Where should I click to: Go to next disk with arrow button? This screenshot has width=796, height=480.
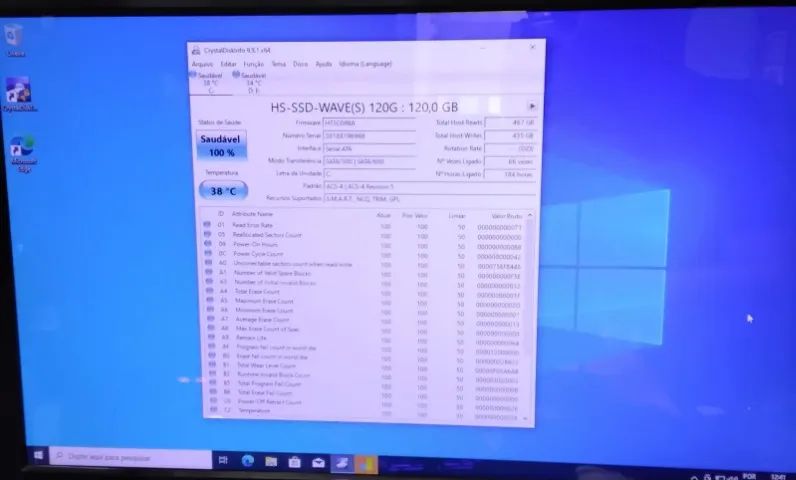532,106
